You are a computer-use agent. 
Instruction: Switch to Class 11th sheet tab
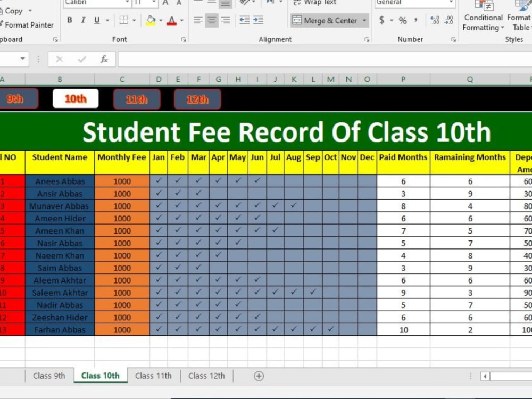(153, 376)
